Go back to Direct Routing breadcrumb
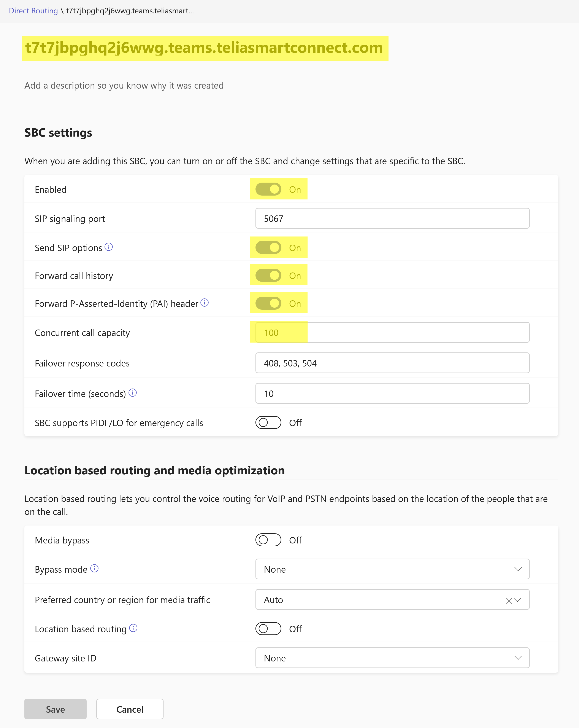 pyautogui.click(x=33, y=11)
